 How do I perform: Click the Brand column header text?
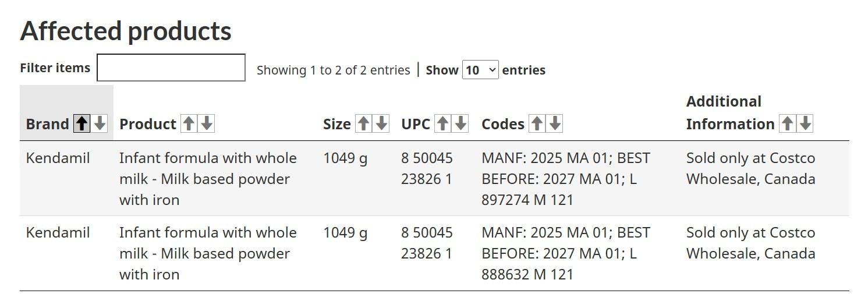48,124
